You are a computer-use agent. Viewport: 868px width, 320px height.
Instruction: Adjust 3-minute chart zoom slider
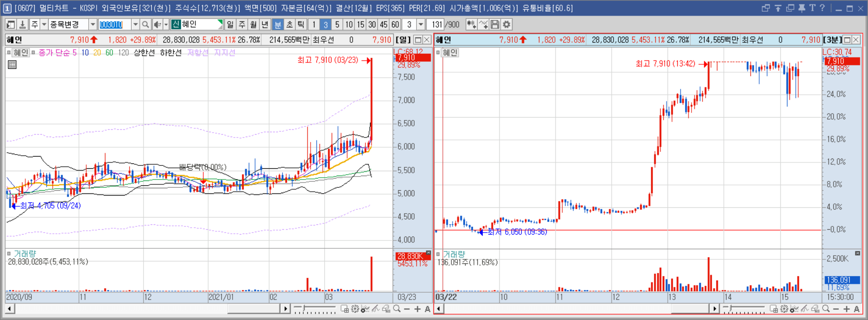click(744, 309)
